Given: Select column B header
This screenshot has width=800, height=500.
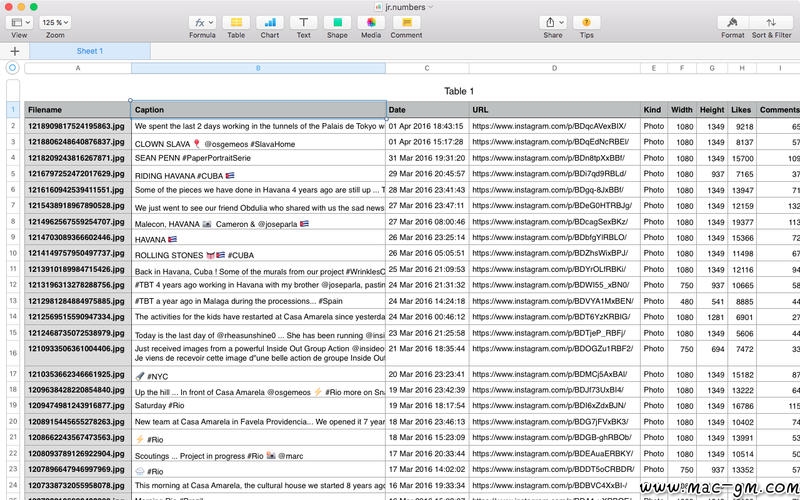Looking at the screenshot, I should point(258,68).
